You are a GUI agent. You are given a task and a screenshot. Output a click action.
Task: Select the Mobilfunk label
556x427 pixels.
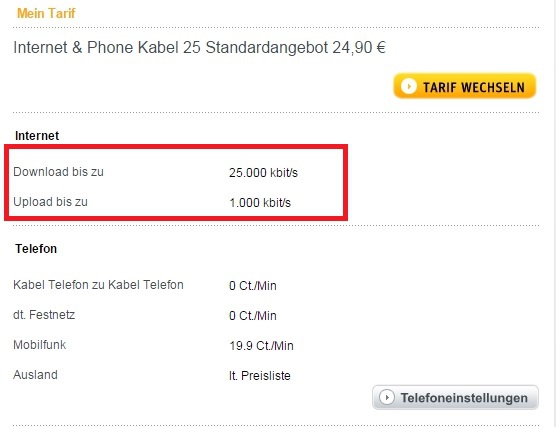pos(39,345)
